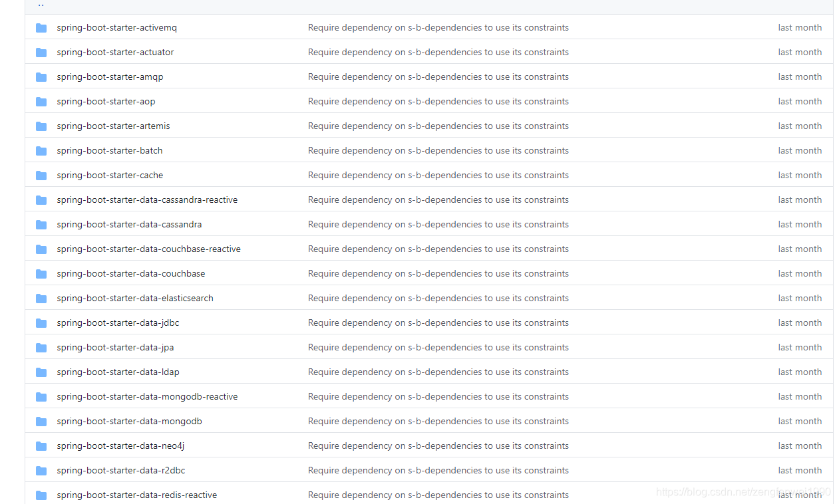The width and height of the screenshot is (837, 504).
Task: Click folder icon for spring-boot-starter-data-jdbc
Action: (x=41, y=323)
